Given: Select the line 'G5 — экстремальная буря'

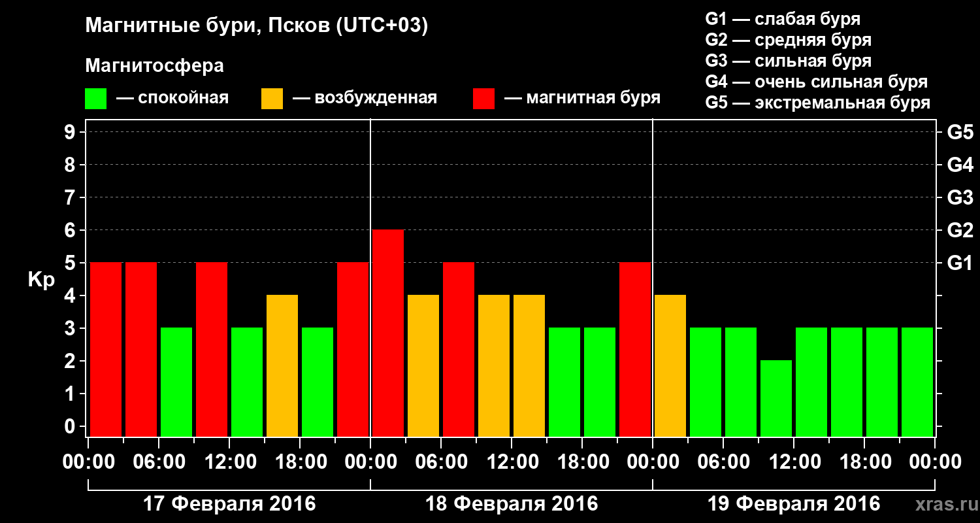Looking at the screenshot, I should coord(818,103).
